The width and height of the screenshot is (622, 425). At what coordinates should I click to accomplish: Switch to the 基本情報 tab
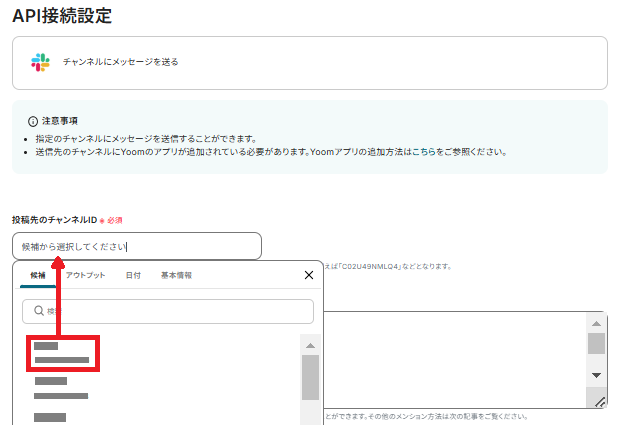coord(177,275)
